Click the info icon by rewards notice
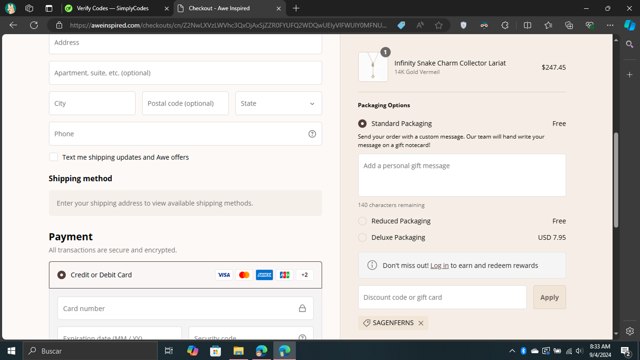The width and height of the screenshot is (640, 360). click(372, 265)
